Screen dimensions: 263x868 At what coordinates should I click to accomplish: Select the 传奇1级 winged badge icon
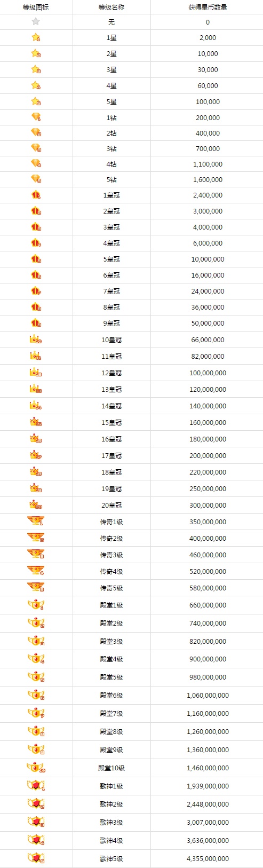[x=36, y=521]
